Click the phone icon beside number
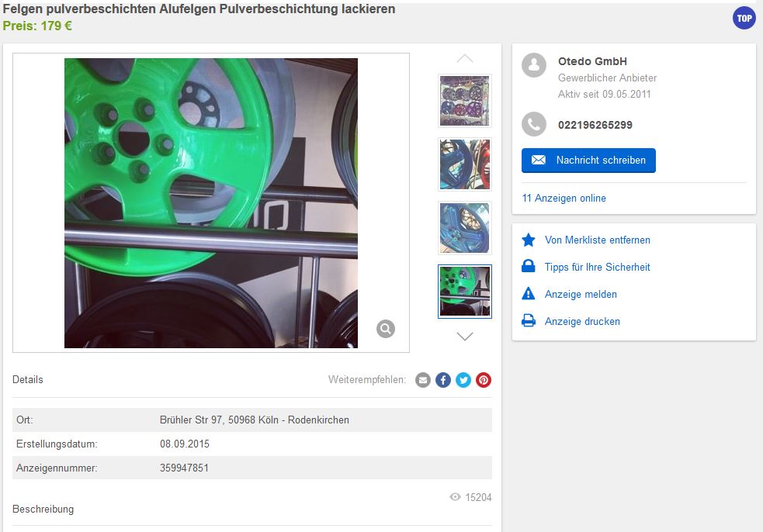763x532 pixels. (x=534, y=124)
